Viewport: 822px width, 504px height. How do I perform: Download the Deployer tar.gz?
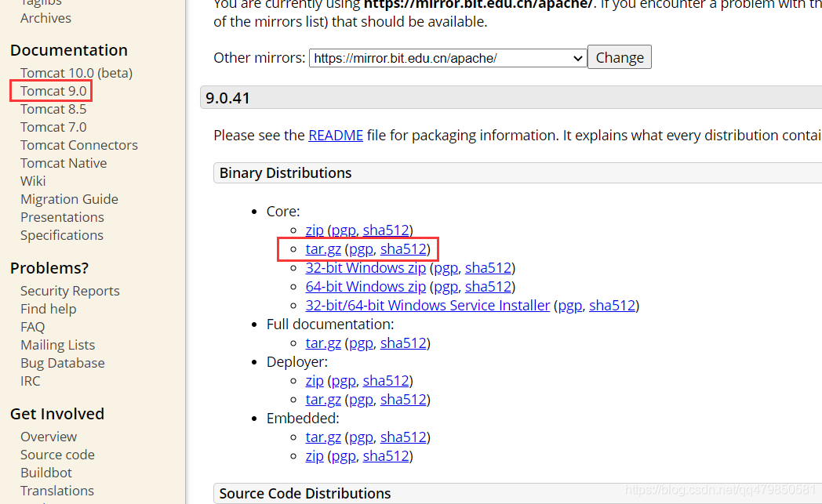pos(323,400)
